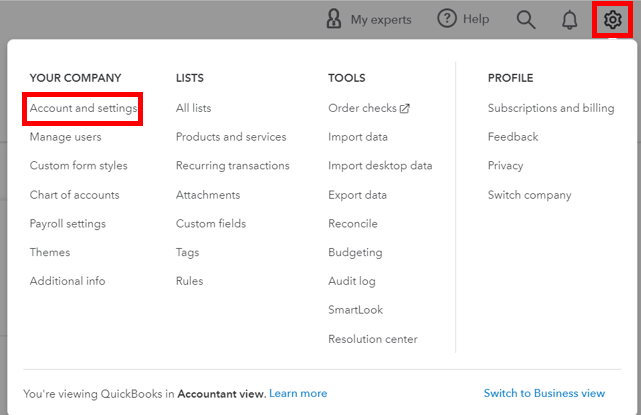Open the Reconcile tool
The width and height of the screenshot is (641, 415).
[x=353, y=224]
